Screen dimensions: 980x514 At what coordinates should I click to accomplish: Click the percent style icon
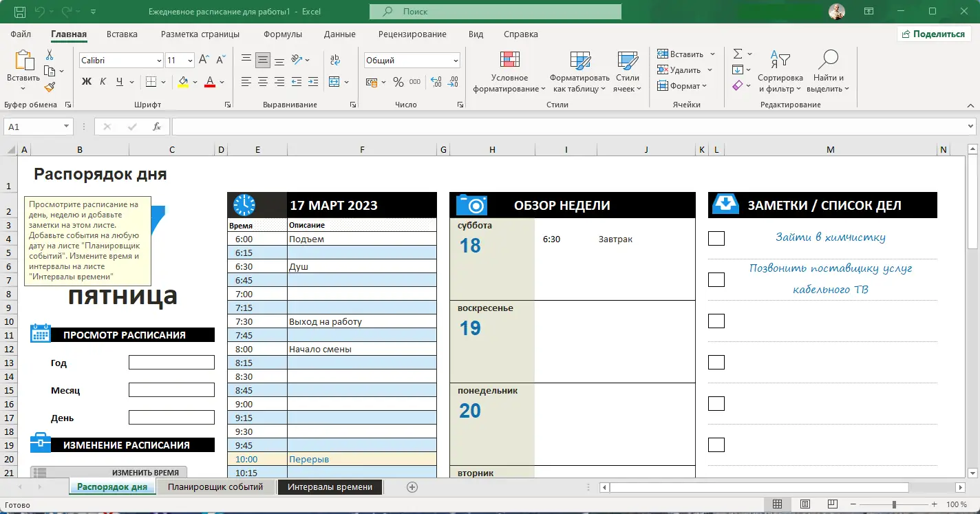coord(398,82)
